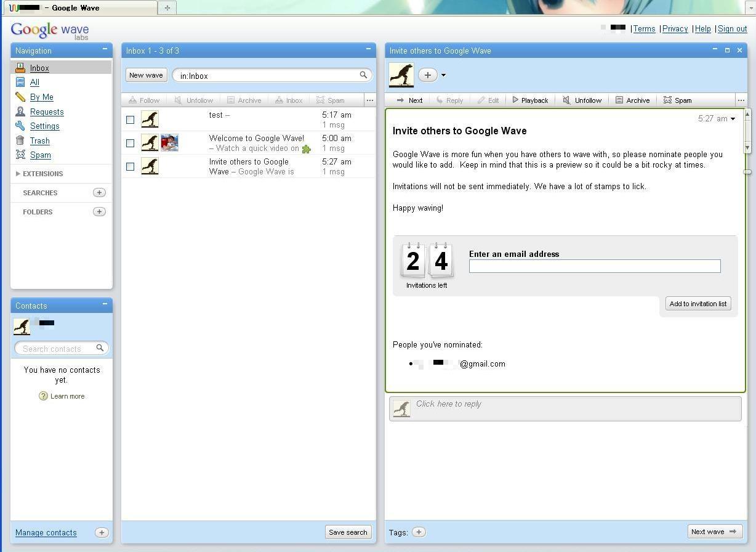756x552 pixels.
Task: Click the Save search button
Action: point(348,532)
